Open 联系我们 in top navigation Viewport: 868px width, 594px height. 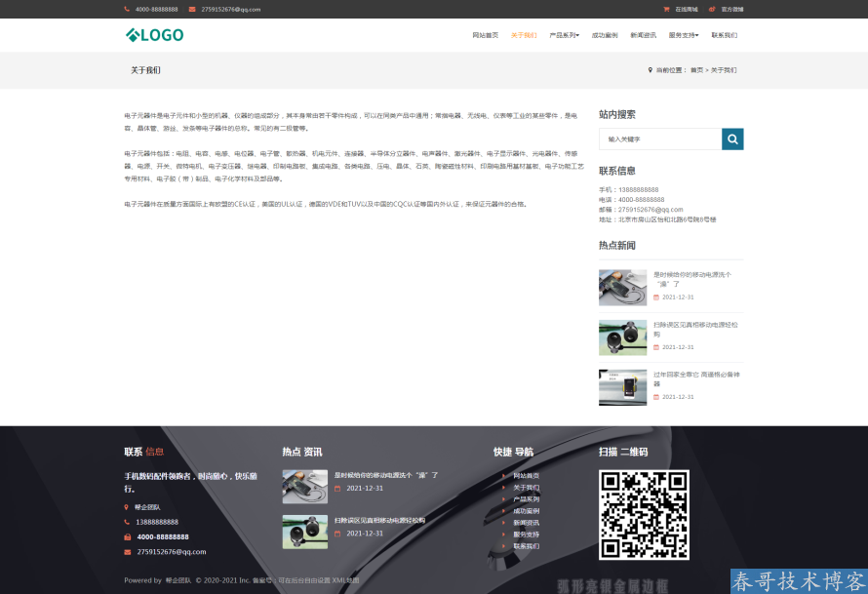click(x=724, y=35)
